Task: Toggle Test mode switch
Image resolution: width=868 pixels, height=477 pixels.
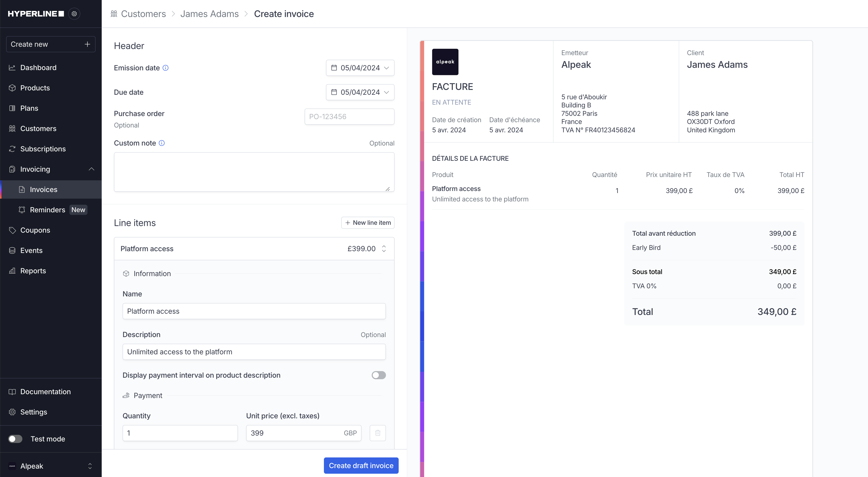Action: coord(16,439)
